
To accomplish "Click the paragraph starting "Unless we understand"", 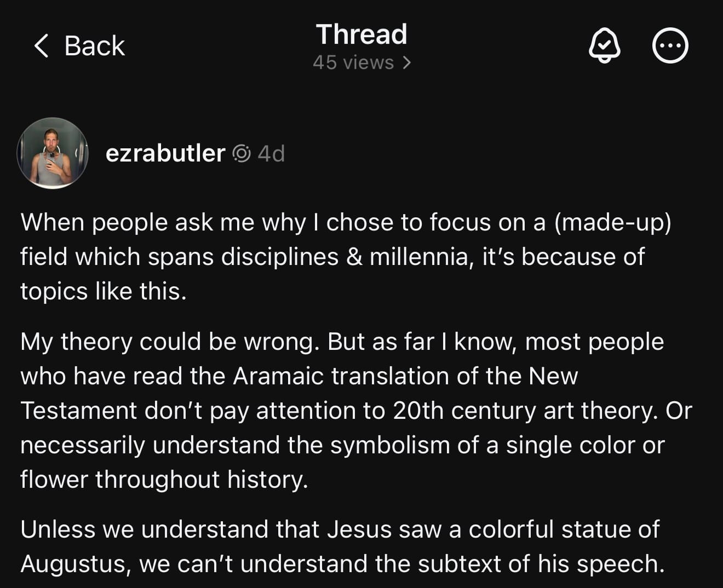I will coord(342,546).
